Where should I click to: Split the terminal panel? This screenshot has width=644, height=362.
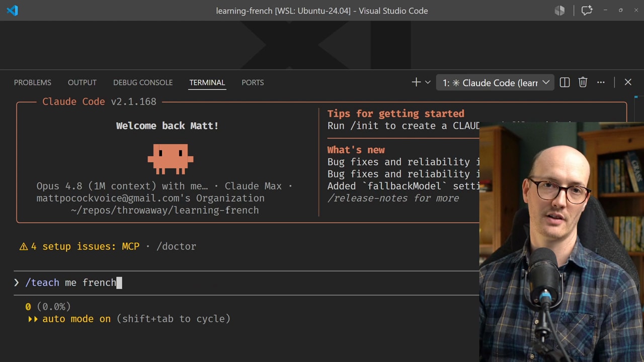coord(565,82)
